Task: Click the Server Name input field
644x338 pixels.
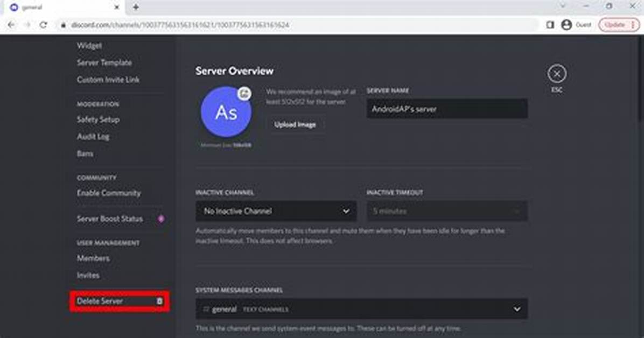Action: (x=447, y=109)
